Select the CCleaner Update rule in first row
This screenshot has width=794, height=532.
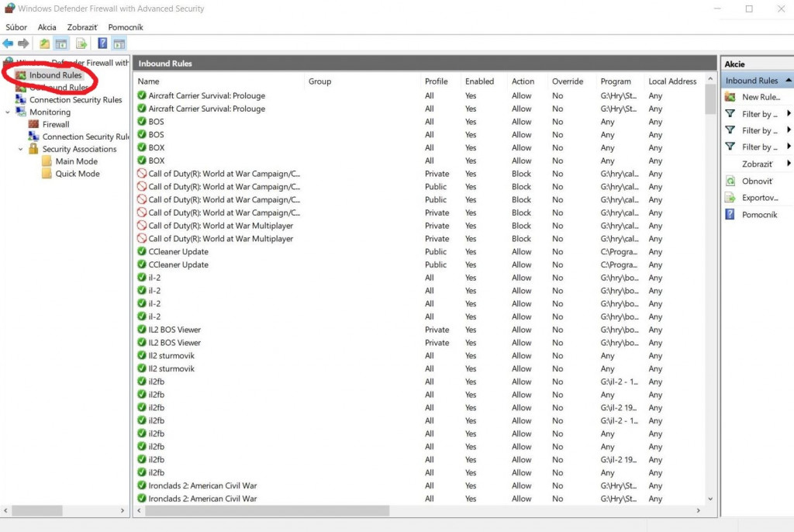click(x=178, y=251)
